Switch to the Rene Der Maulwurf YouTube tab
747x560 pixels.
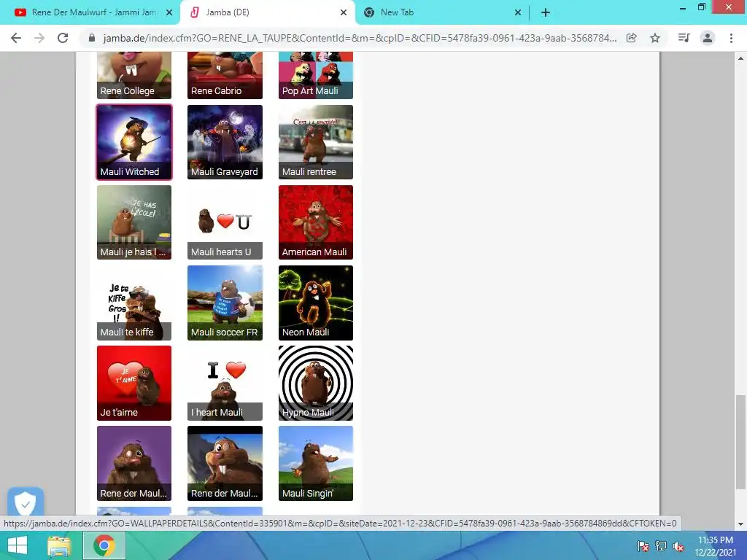pos(90,13)
